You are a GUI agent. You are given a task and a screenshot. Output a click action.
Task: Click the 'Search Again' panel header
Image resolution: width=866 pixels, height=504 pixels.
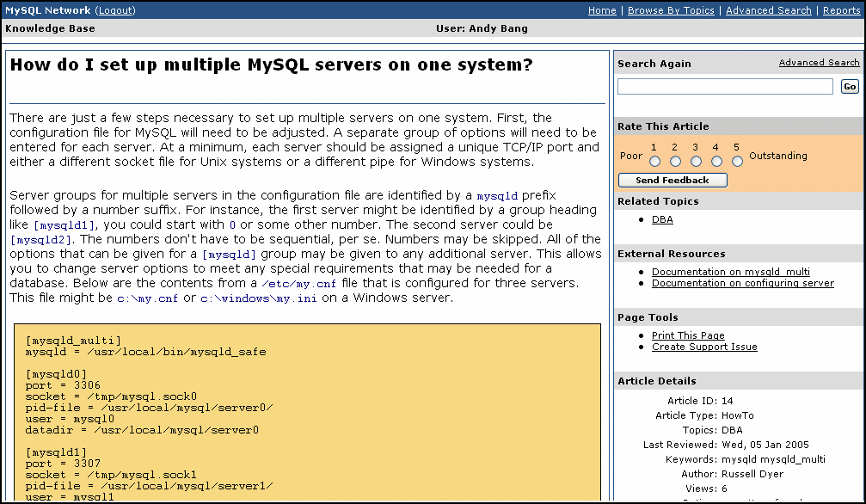654,64
